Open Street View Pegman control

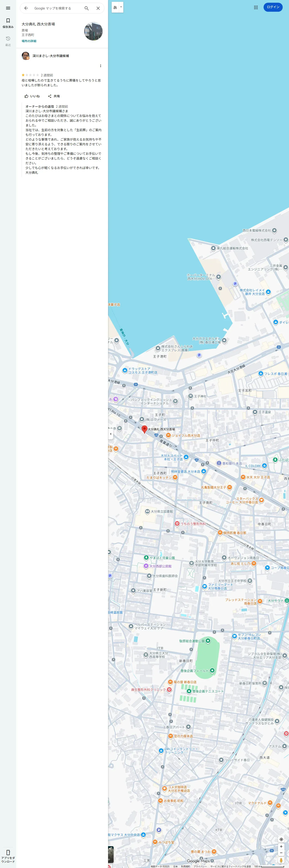click(281, 861)
